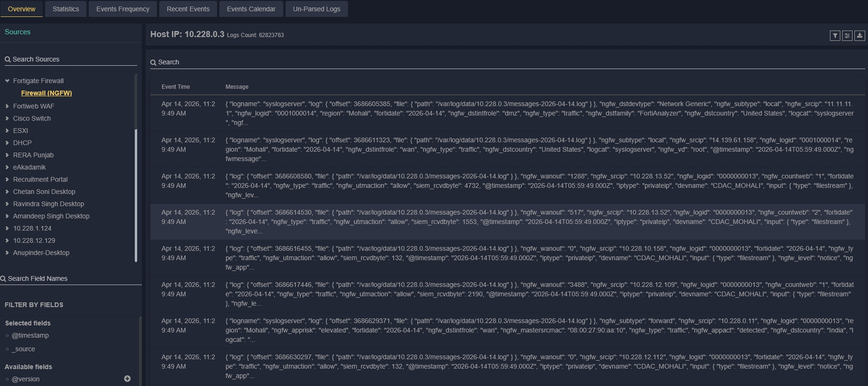
Task: Expand the DHCP source node
Action: (7, 143)
